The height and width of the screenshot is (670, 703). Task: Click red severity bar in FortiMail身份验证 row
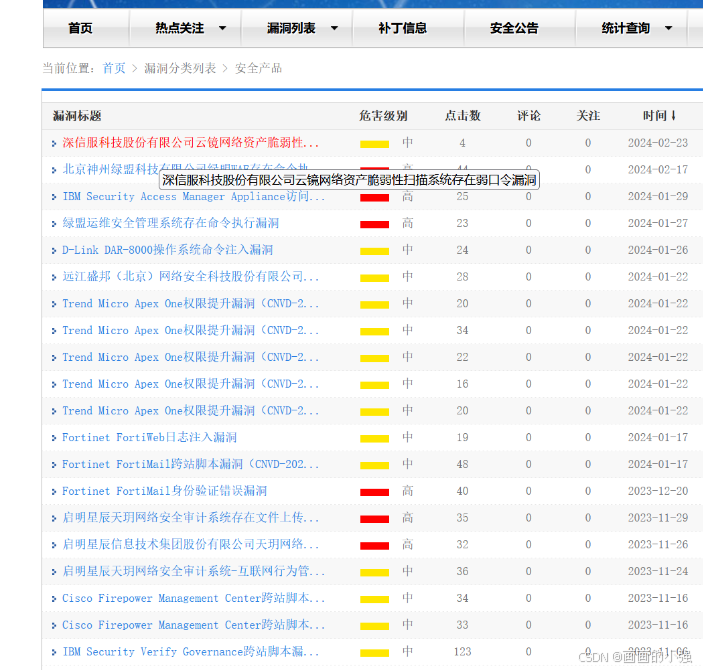tap(374, 492)
